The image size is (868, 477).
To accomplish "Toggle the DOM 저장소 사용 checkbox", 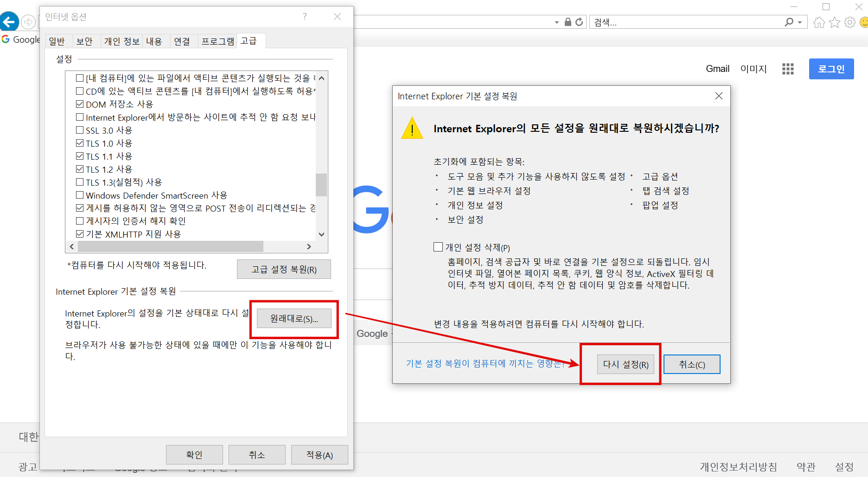I will pyautogui.click(x=80, y=104).
